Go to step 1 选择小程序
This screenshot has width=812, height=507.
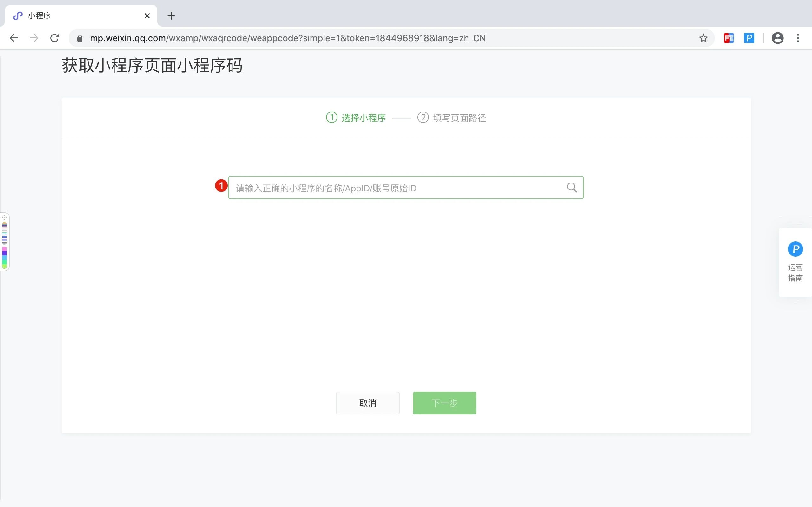[356, 118]
